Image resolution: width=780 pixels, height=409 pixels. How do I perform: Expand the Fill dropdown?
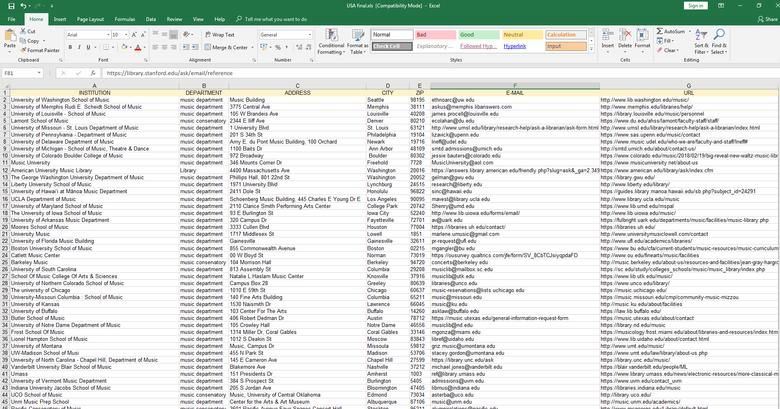pyautogui.click(x=673, y=41)
